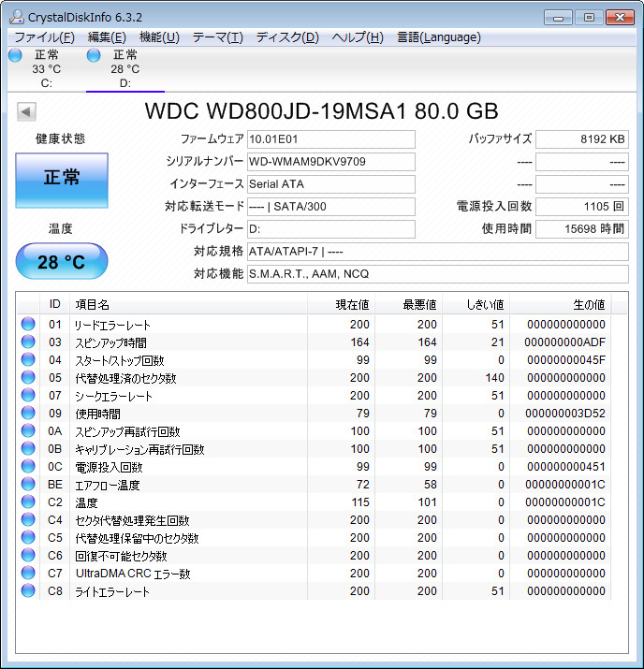Click the しきい値 column header
Viewport: 644px width, 669px height.
click(476, 304)
